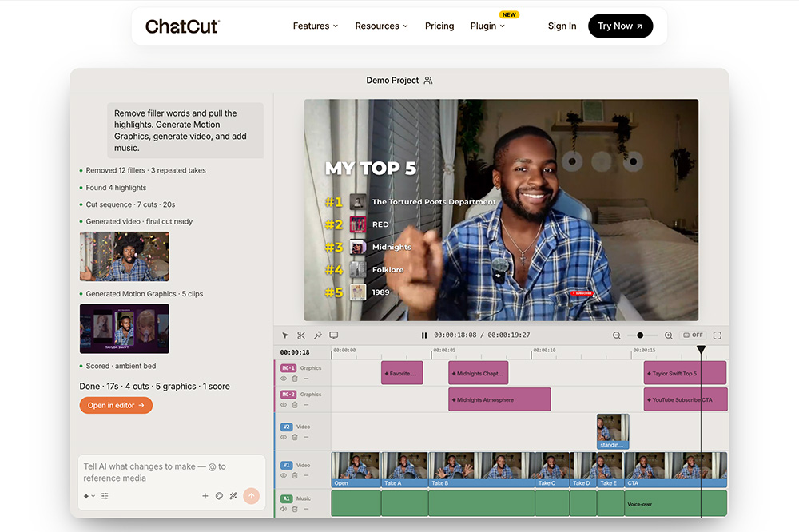Open the monitor display option in the timeline toolbar
The width and height of the screenshot is (799, 532).
(334, 335)
